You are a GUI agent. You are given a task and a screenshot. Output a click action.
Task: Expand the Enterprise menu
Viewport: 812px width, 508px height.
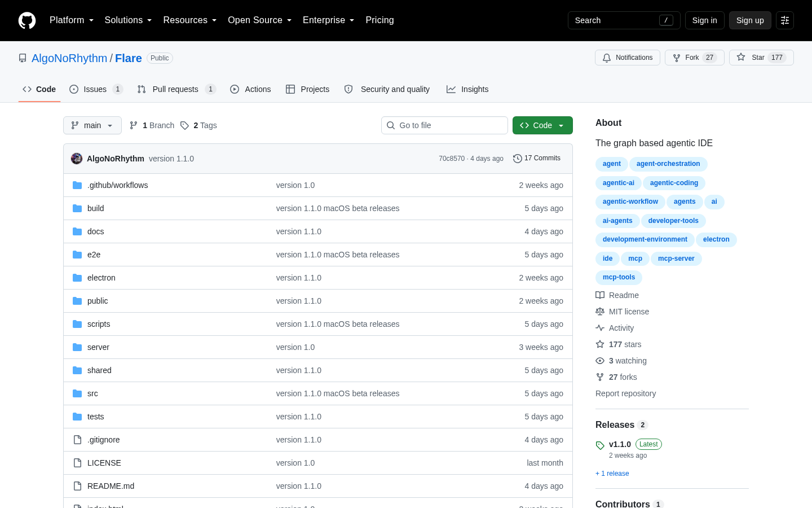pyautogui.click(x=329, y=20)
